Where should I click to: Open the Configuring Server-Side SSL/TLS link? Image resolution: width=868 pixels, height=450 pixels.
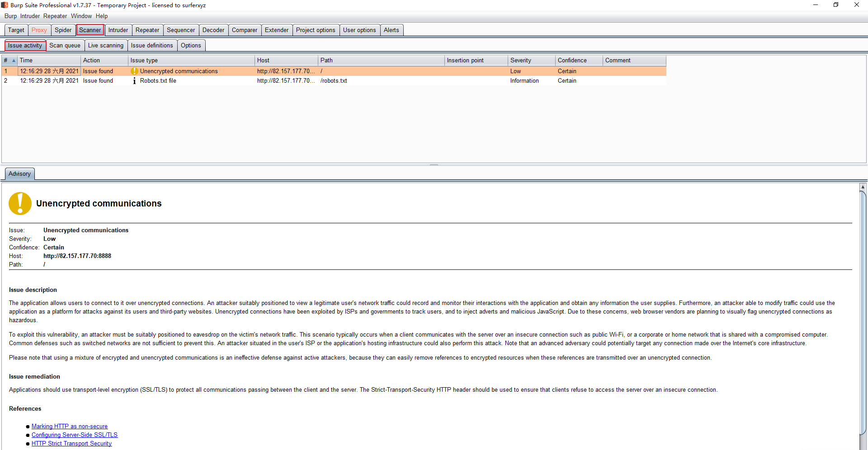pos(75,435)
